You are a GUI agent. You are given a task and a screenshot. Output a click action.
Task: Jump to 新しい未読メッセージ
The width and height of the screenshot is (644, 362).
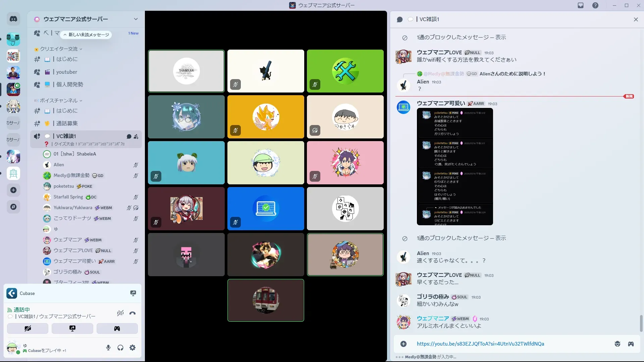pos(87,35)
